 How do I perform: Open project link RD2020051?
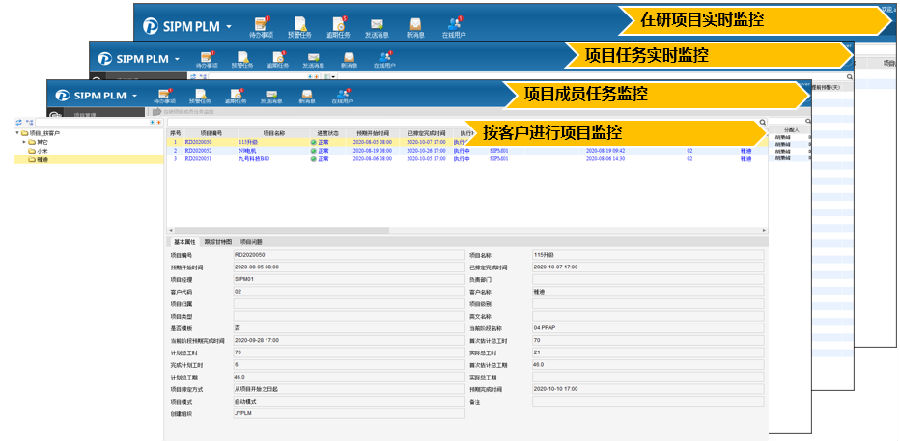tap(198, 158)
